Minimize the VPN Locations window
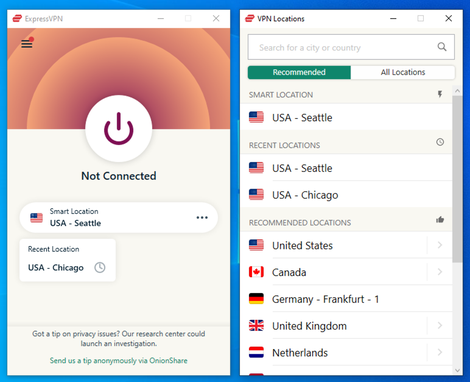Screen dimensions: 470x382 tap(393, 19)
